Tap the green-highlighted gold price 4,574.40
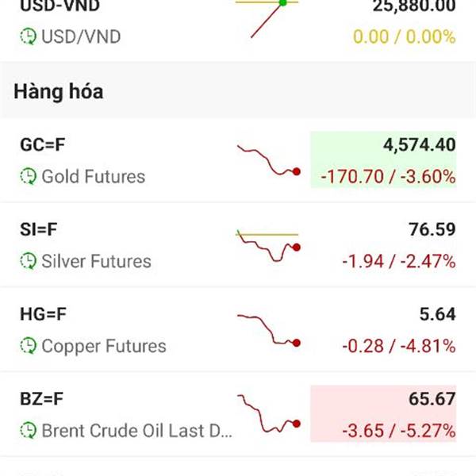The image size is (476, 476). pyautogui.click(x=419, y=145)
